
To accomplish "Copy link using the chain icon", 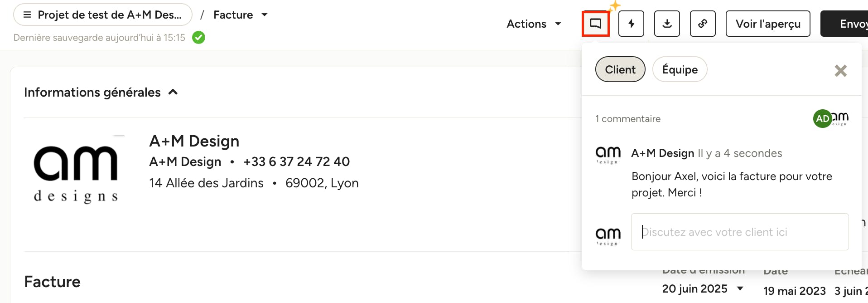I will (703, 24).
